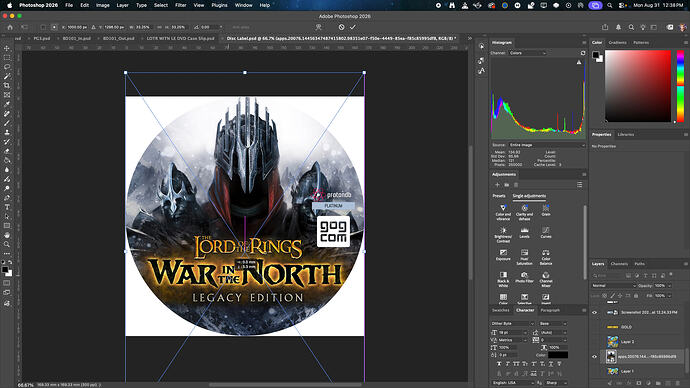Swap foreground and background colors
Screen dimensions: 690x388
[10, 262]
